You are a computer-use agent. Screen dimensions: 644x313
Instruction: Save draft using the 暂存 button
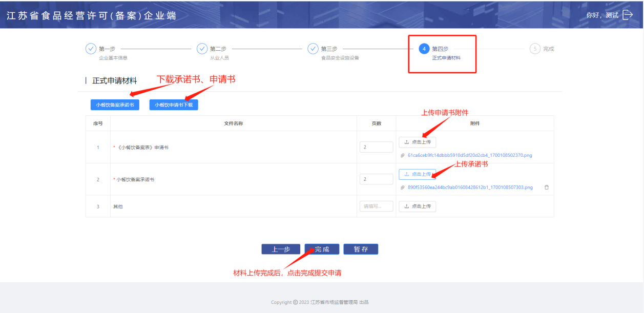click(361, 249)
